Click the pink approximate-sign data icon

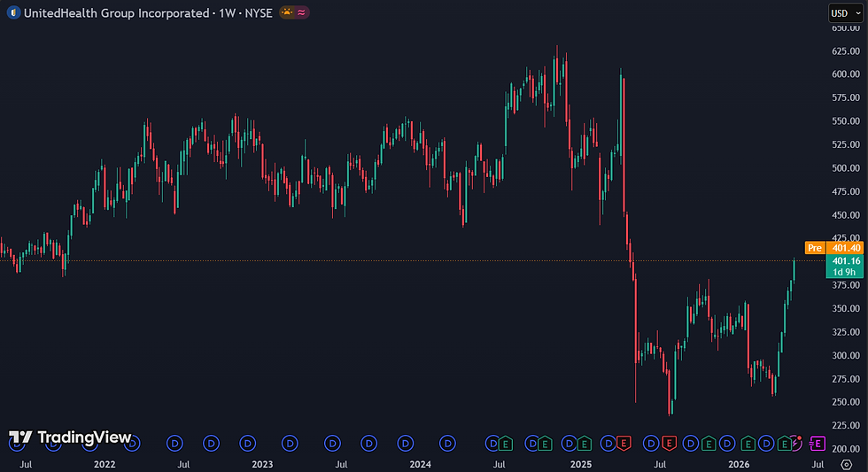(x=301, y=12)
